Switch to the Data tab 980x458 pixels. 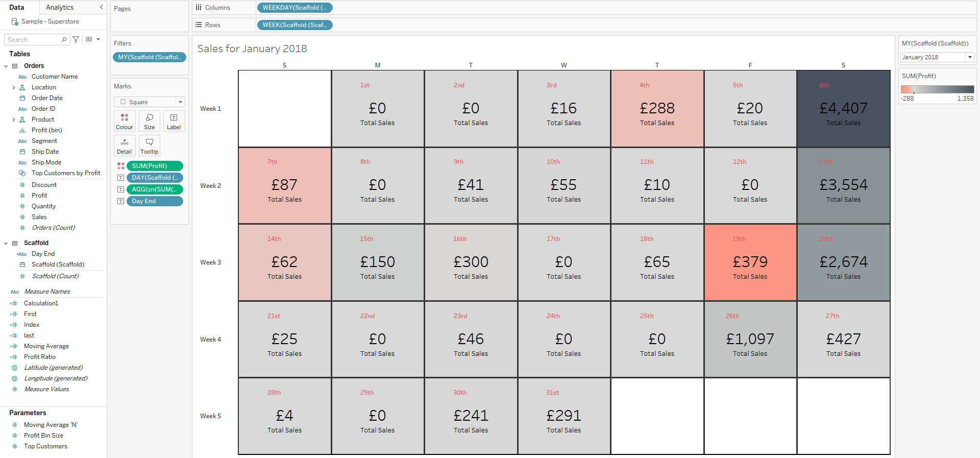point(16,7)
